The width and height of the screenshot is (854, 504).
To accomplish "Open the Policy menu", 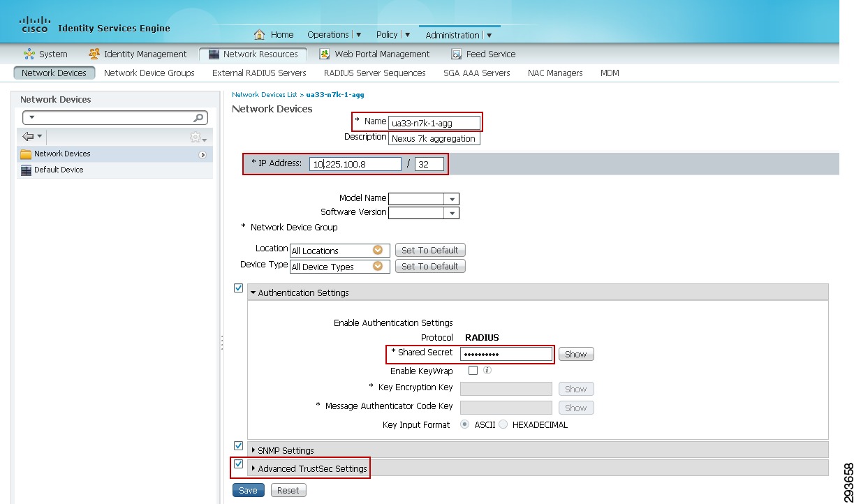I will [x=393, y=35].
